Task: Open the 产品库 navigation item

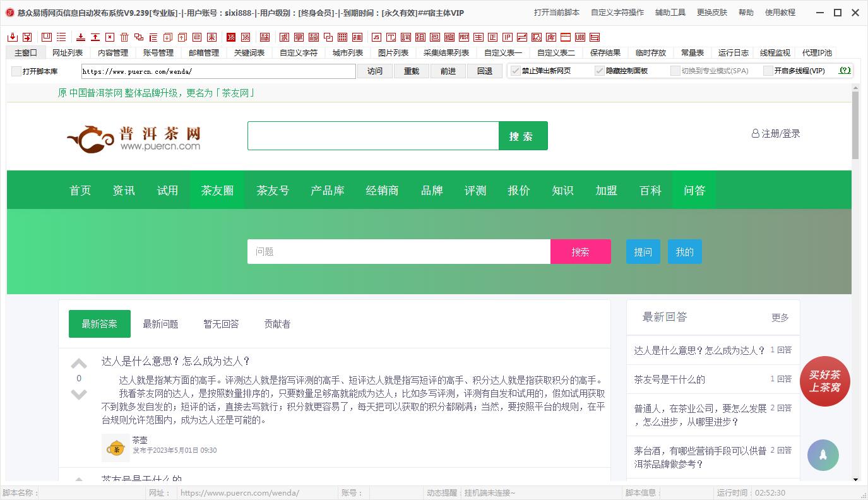Action: [x=328, y=190]
